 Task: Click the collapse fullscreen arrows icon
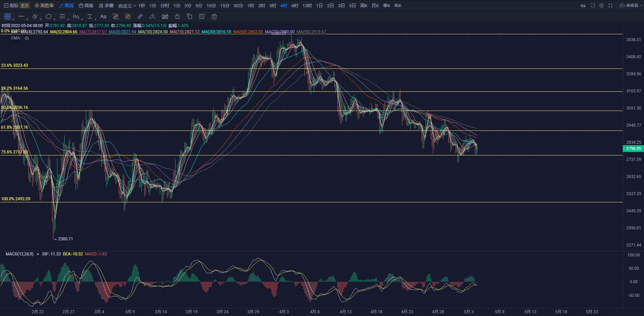point(610,5)
